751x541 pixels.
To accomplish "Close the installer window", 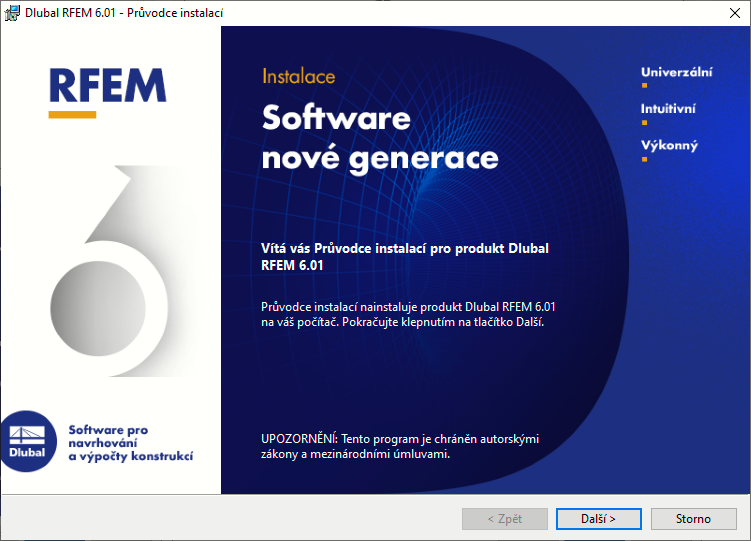I will 734,13.
